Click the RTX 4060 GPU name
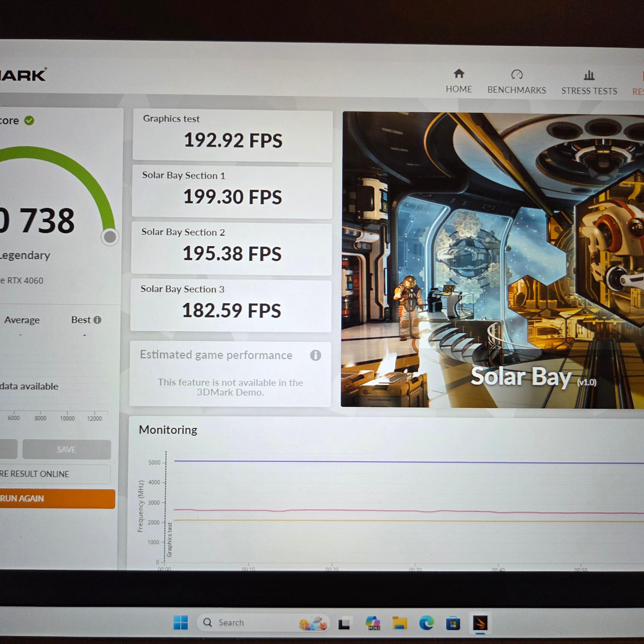This screenshot has width=644, height=644. 25,281
